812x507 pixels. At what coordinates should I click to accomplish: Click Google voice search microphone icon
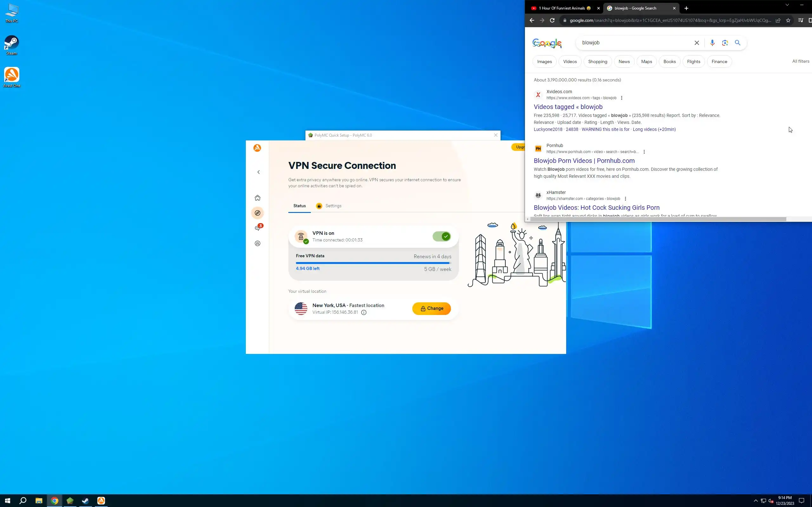pyautogui.click(x=712, y=42)
